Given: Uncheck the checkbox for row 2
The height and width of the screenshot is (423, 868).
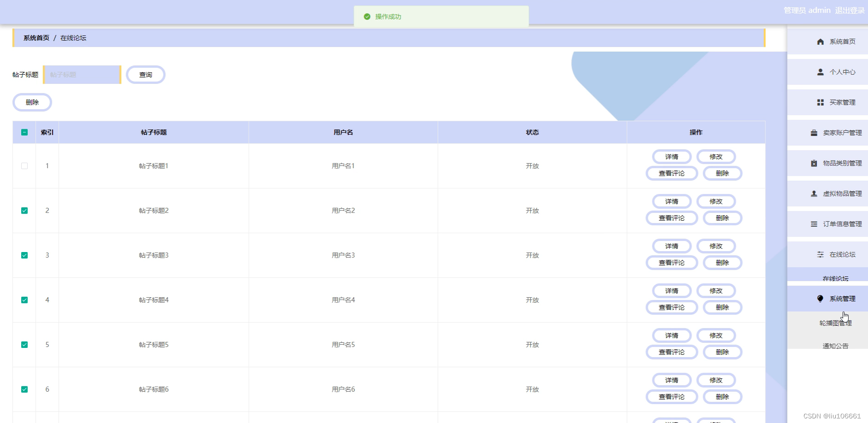Looking at the screenshot, I should (24, 211).
